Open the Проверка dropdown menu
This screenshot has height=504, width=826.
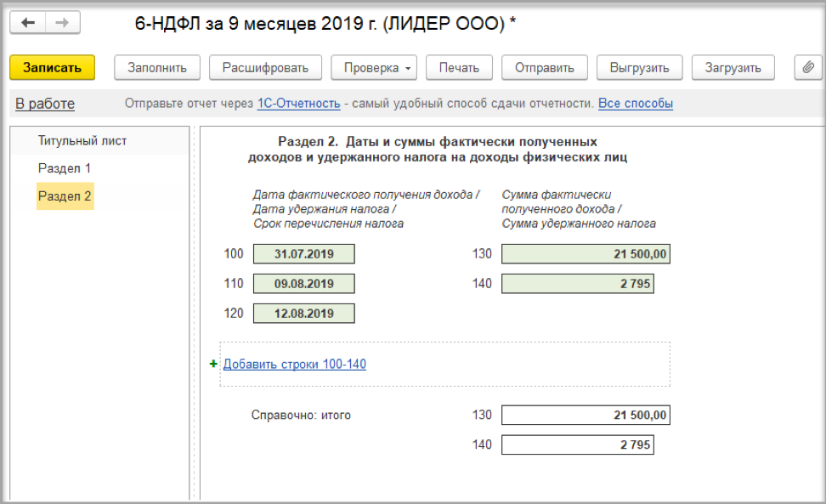[374, 67]
